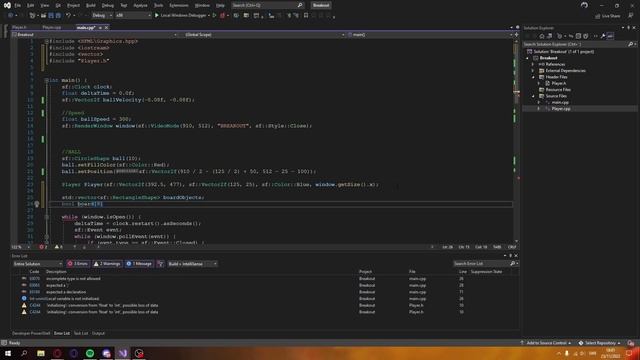Open the Breakout project navigation dropdown
The image size is (640, 360).
click(x=95, y=35)
